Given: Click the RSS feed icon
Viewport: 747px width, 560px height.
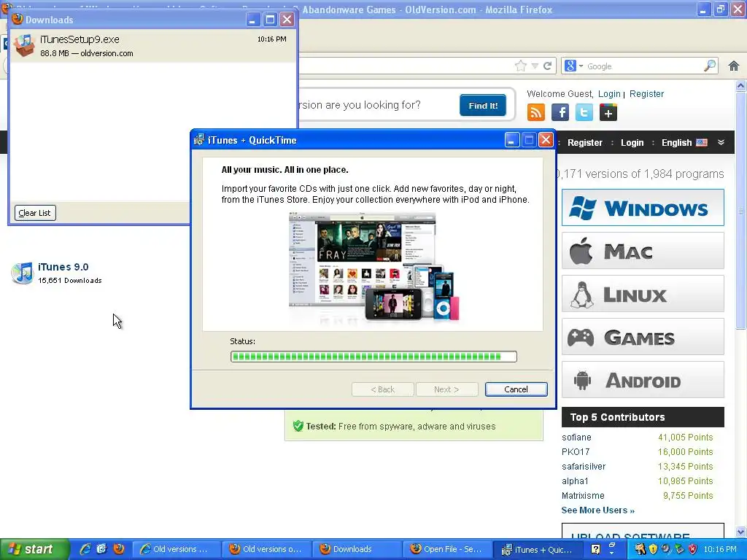Looking at the screenshot, I should [536, 113].
